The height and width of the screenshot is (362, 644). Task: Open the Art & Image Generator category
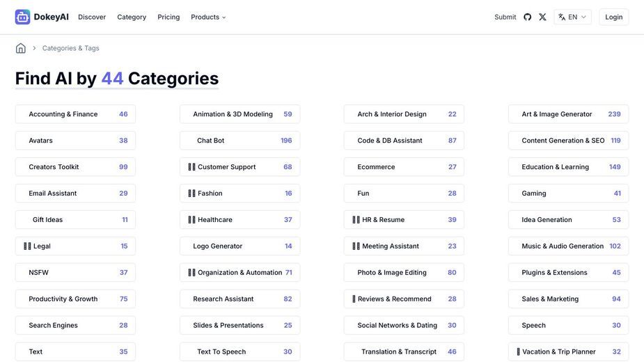568,113
